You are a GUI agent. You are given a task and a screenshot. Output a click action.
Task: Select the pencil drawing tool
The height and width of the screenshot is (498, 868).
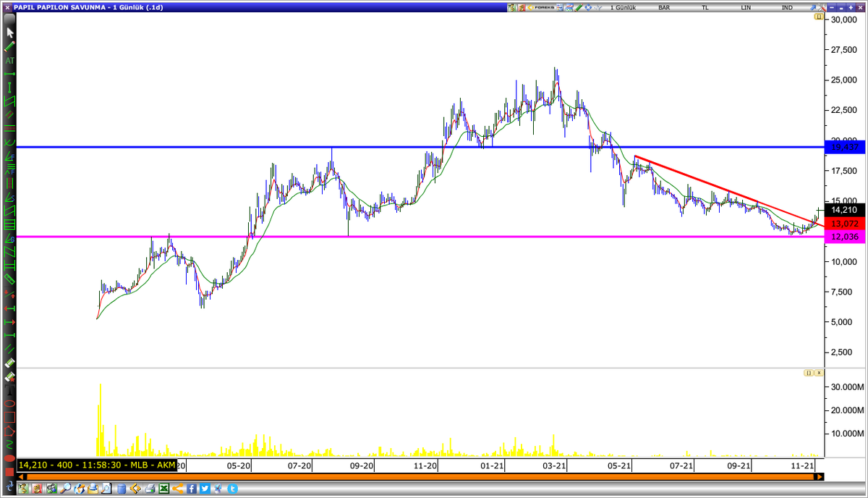tap(9, 47)
